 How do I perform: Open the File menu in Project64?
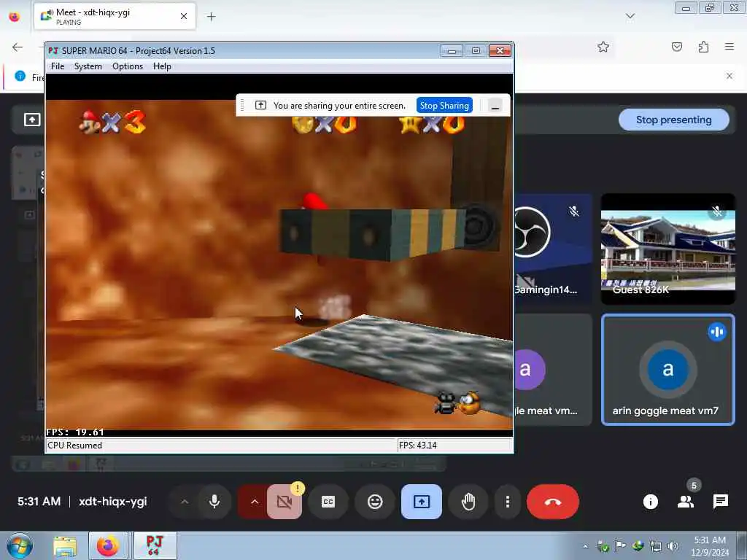point(58,66)
